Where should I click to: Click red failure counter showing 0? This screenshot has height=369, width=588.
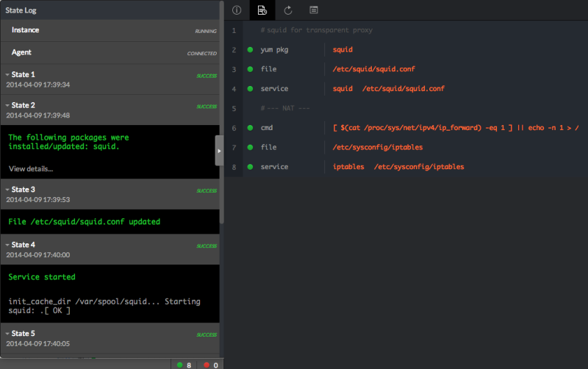[x=211, y=365]
